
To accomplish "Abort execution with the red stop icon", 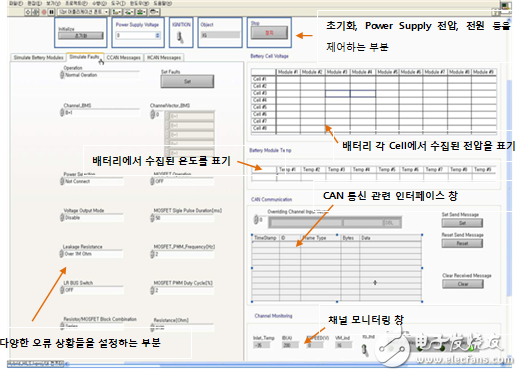I will pos(44,12).
